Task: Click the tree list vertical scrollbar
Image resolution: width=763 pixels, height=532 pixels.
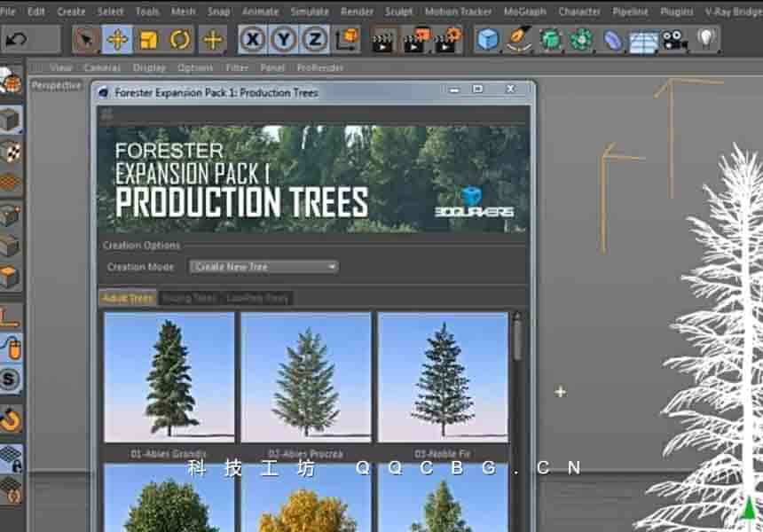Action: pyautogui.click(x=517, y=340)
